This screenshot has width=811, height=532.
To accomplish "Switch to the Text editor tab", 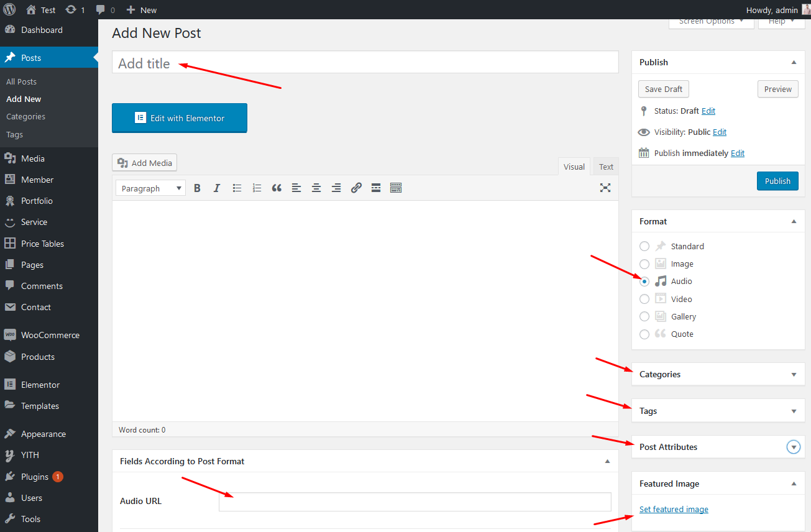I will click(606, 167).
